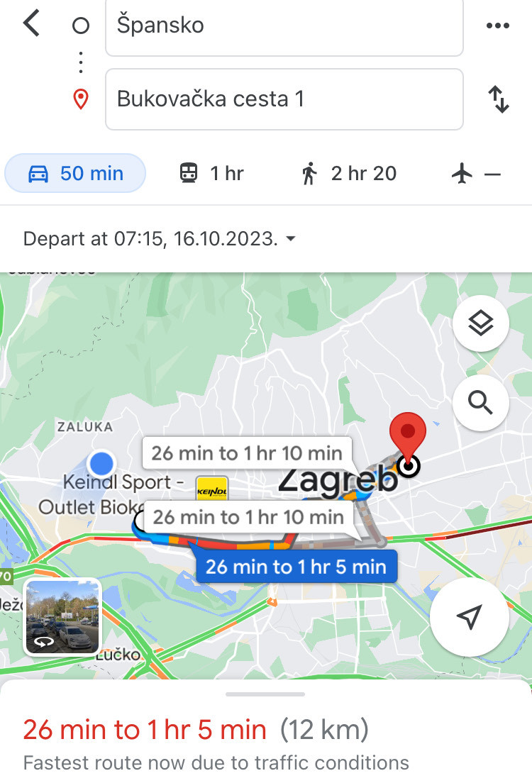
Task: Edit the Špansko starting point field
Action: click(x=284, y=27)
